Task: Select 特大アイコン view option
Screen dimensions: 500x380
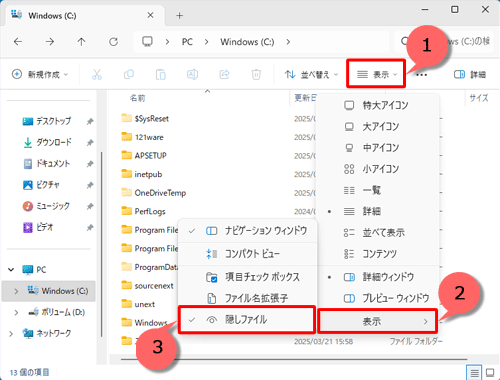Action: click(x=377, y=105)
